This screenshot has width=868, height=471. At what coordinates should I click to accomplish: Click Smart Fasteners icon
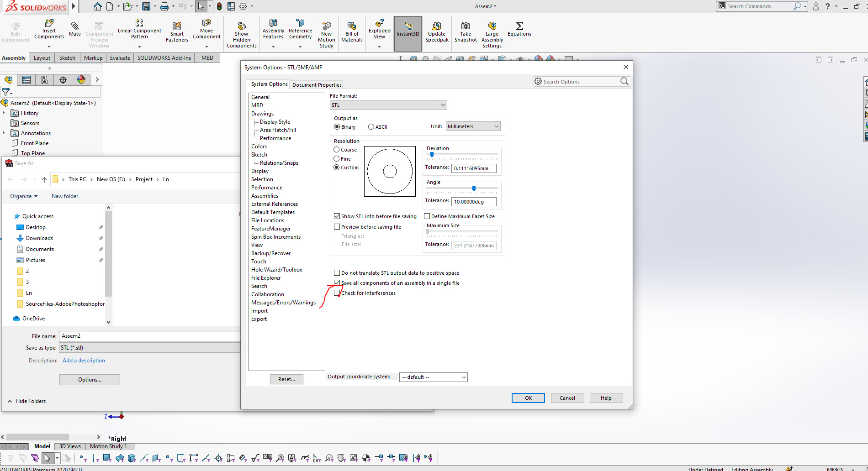coord(177,26)
